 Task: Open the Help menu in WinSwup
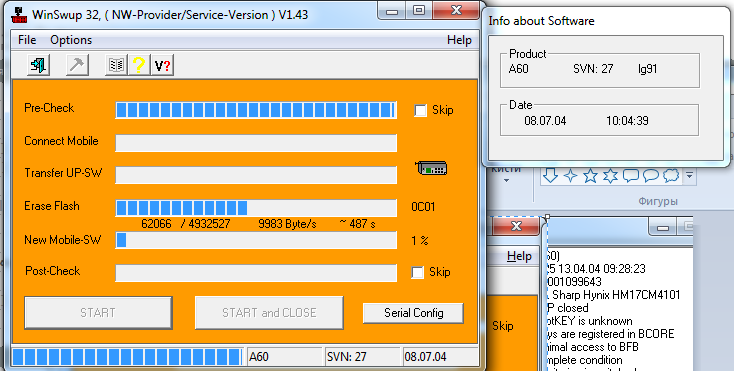click(x=459, y=40)
